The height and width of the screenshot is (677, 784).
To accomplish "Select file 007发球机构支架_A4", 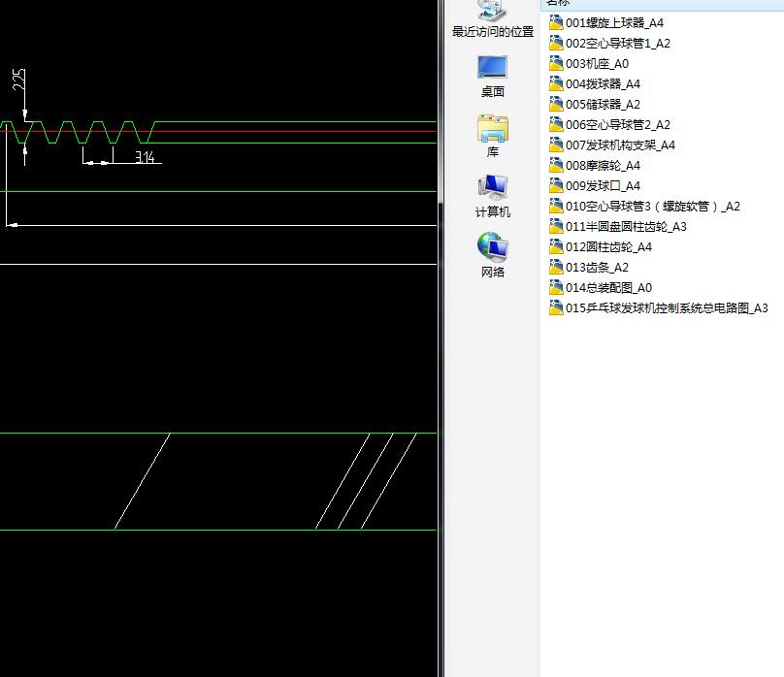I will (612, 145).
